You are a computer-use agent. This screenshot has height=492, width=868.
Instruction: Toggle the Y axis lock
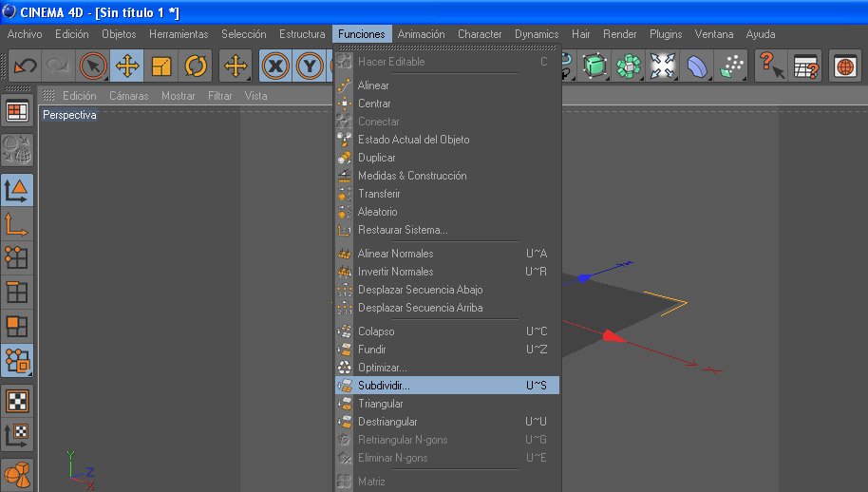pos(310,66)
